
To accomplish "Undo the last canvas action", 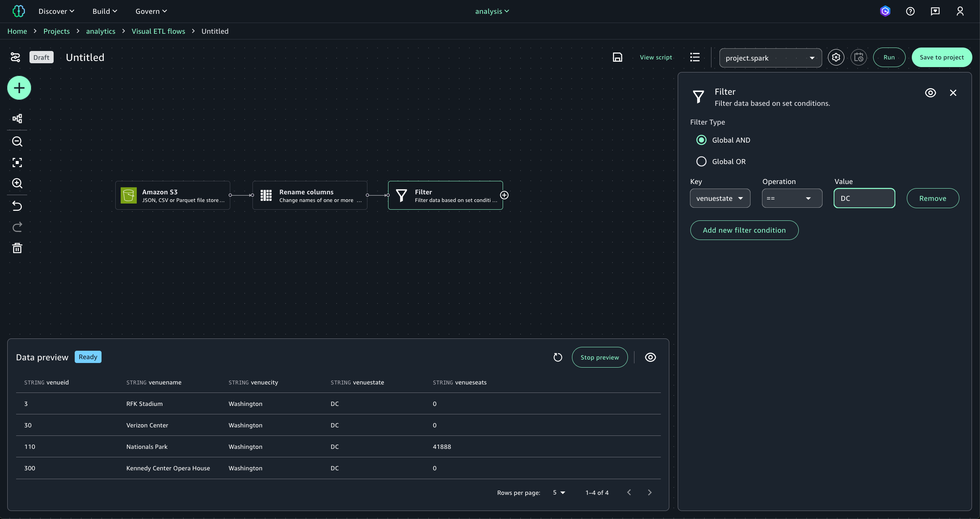I will pyautogui.click(x=17, y=206).
